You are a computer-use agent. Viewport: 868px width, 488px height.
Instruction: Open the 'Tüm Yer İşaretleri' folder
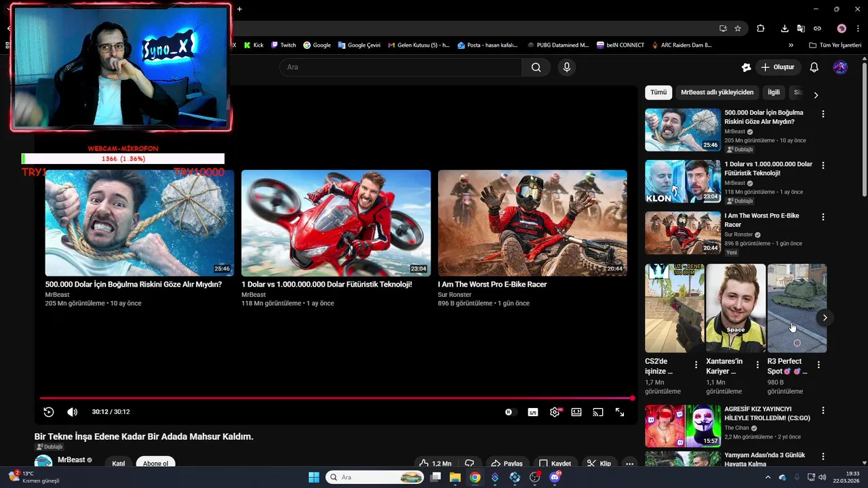[x=835, y=45]
